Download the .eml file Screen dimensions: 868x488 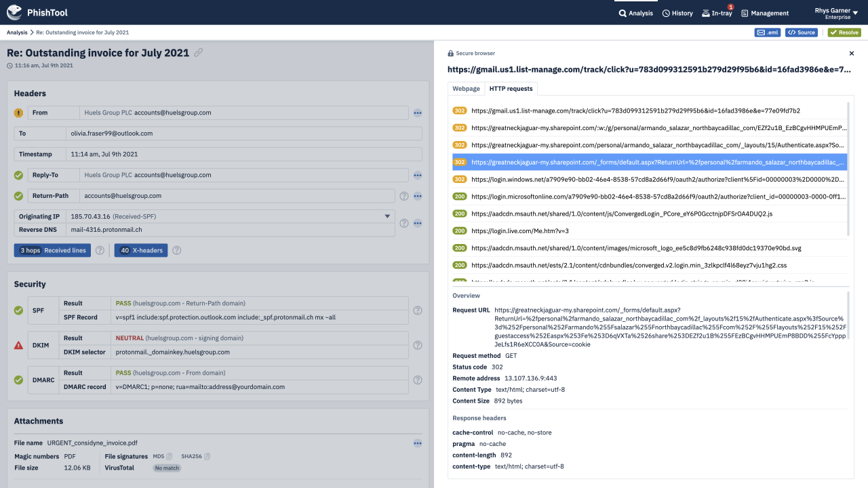click(x=768, y=33)
